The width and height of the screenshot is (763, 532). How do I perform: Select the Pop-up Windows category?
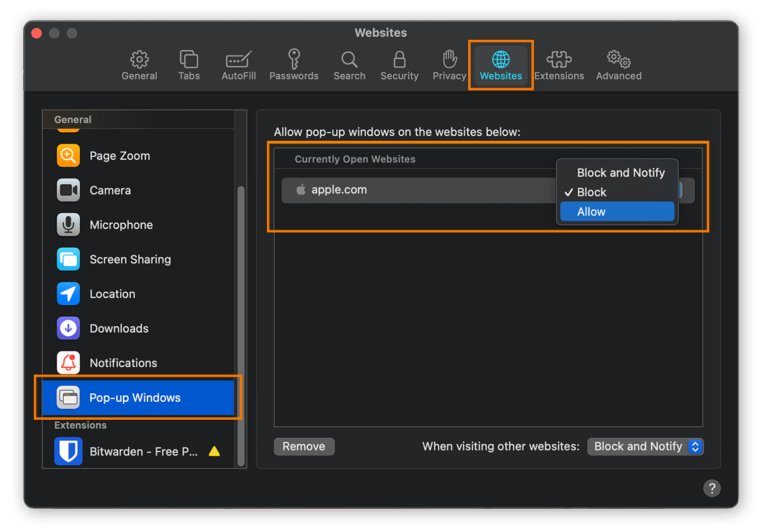(x=134, y=397)
